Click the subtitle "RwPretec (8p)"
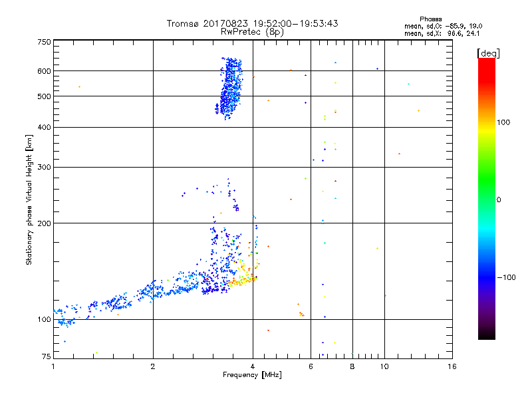 coord(252,32)
